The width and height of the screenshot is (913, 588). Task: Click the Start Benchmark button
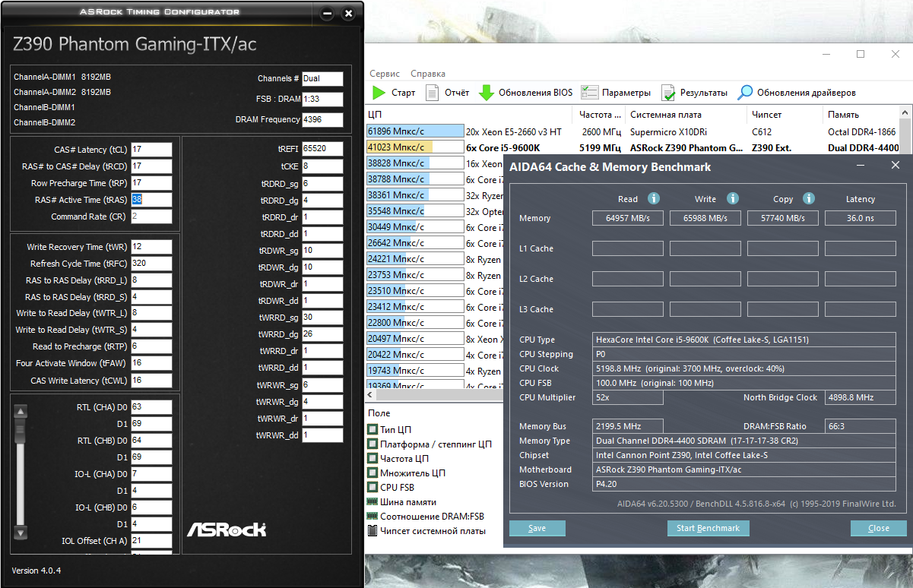pyautogui.click(x=708, y=528)
